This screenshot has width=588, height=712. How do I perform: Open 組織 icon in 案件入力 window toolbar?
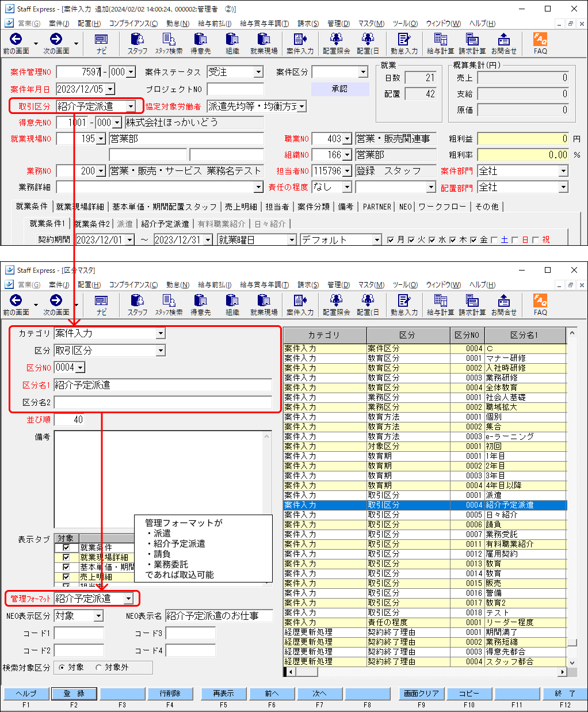click(x=232, y=43)
